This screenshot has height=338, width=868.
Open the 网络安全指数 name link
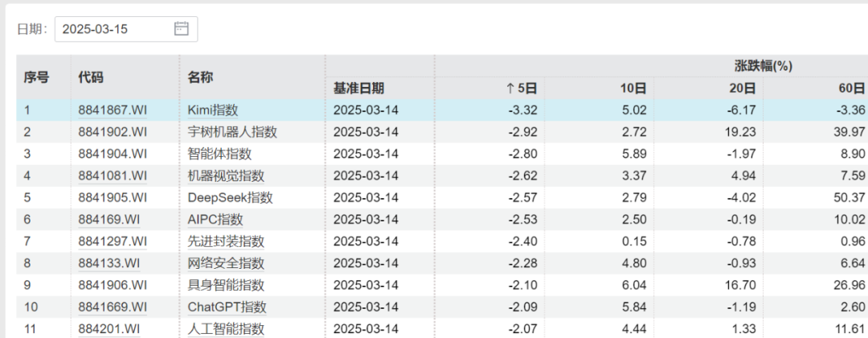point(226,263)
